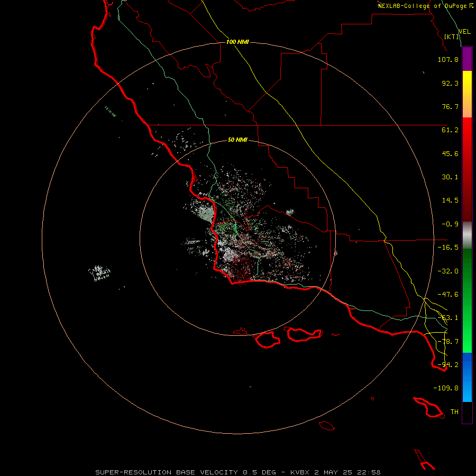This screenshot has height=476, width=476.
Task: Select the 76.7 scale value
Action: pos(450,106)
